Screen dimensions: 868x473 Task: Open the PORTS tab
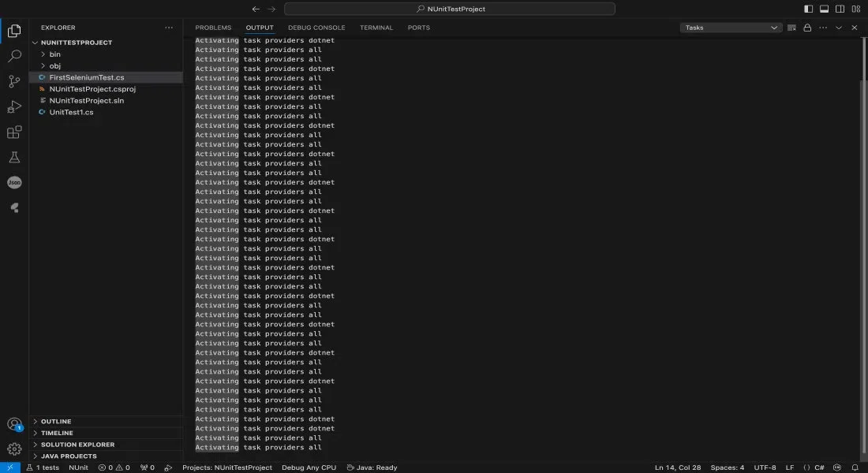[418, 28]
